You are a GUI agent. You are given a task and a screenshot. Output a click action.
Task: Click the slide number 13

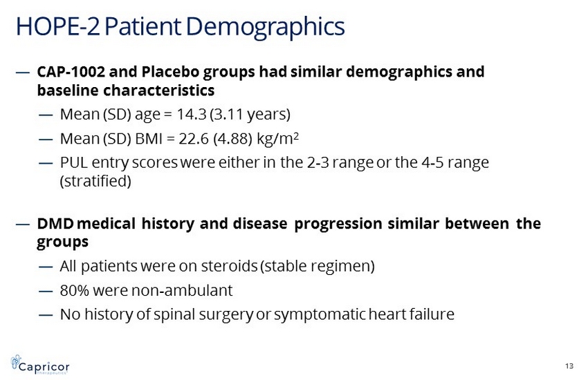tap(570, 365)
